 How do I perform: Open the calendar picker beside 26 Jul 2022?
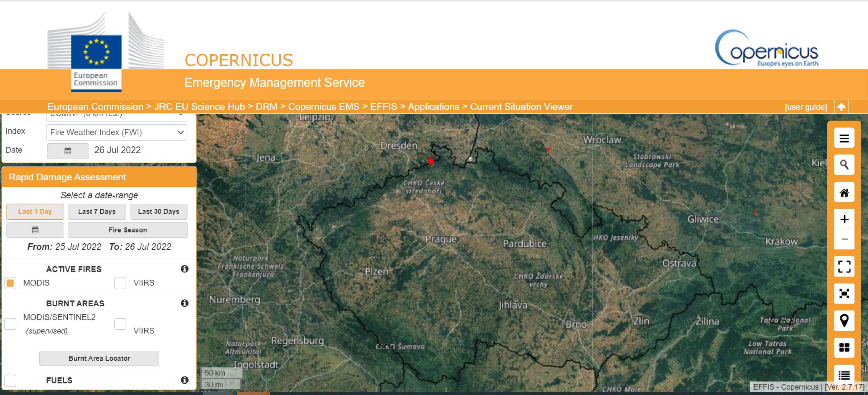pos(68,151)
